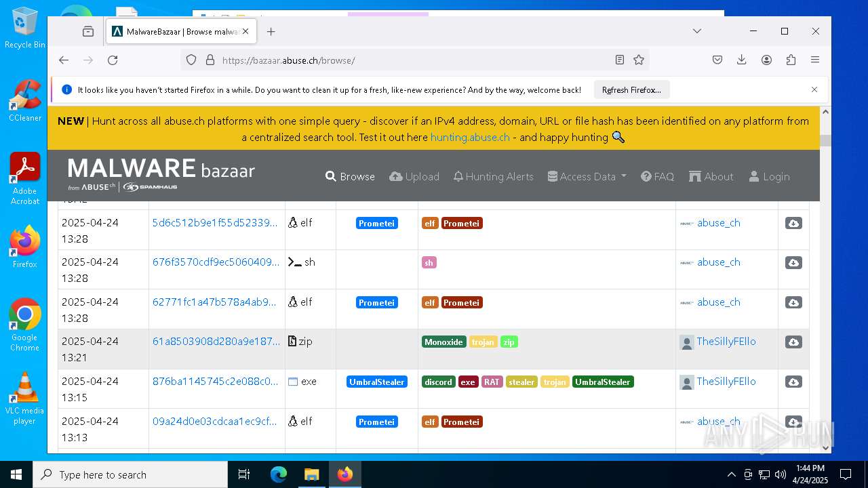Click the green Monoxide tag
The width and height of the screenshot is (868, 488).
[x=443, y=342]
